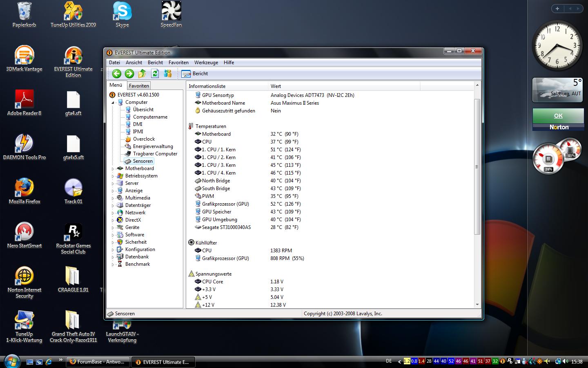Image resolution: width=588 pixels, height=368 pixels.
Task: Click the Konfiguration tree icon
Action: tap(120, 249)
